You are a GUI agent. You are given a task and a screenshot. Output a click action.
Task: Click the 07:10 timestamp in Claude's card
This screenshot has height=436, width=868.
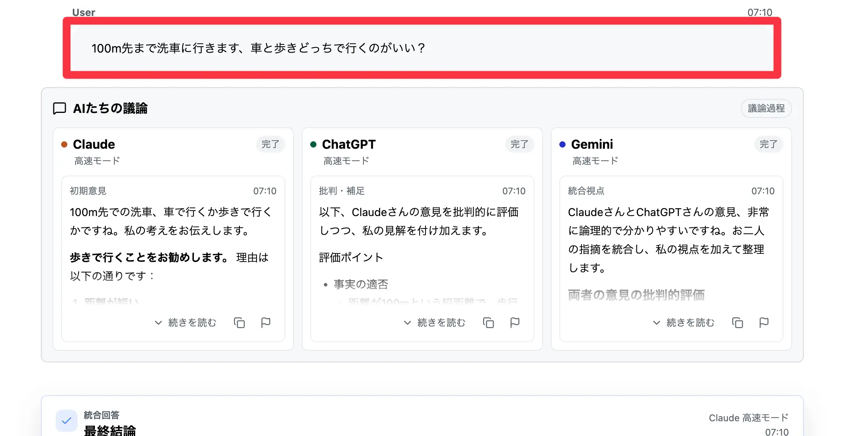click(265, 191)
